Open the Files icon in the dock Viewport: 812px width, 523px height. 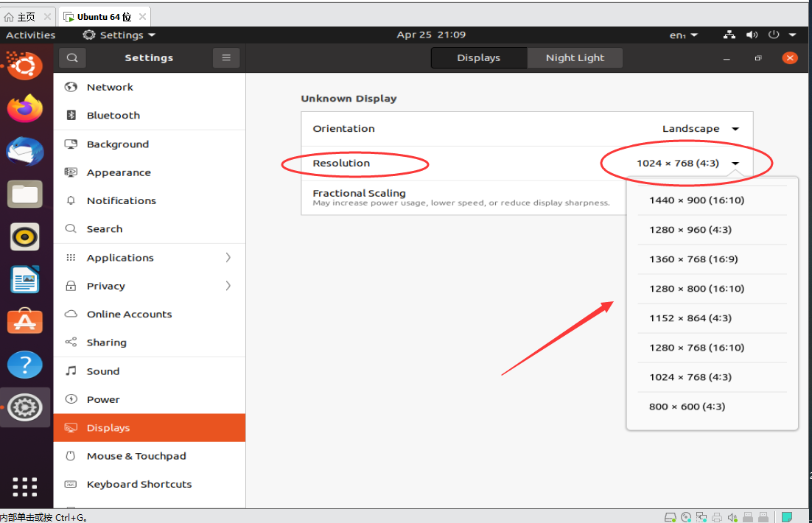(x=27, y=194)
